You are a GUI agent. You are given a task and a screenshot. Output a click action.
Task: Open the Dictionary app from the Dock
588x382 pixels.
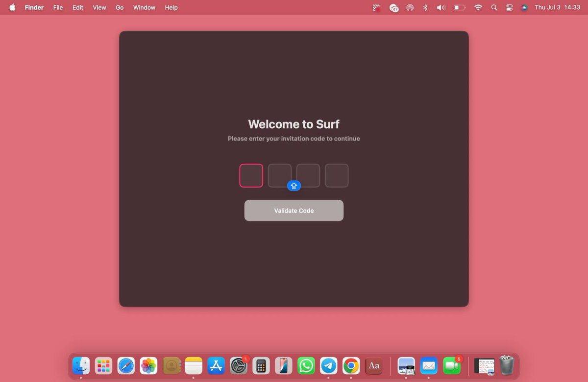coord(374,365)
